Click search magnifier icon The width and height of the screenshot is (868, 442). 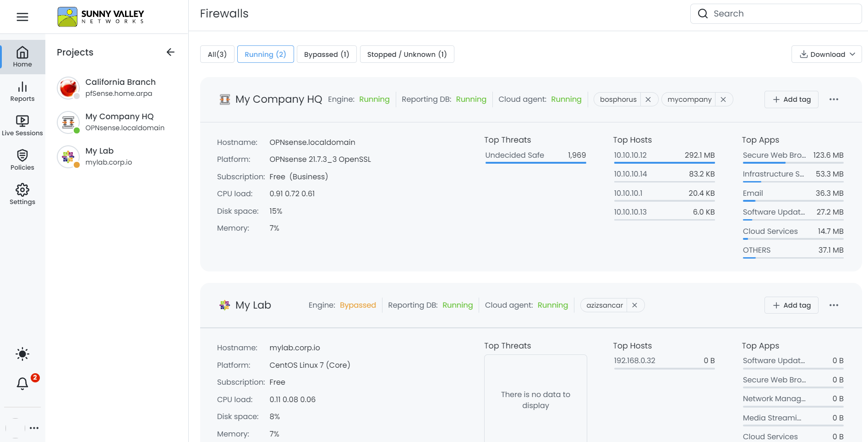pyautogui.click(x=703, y=14)
